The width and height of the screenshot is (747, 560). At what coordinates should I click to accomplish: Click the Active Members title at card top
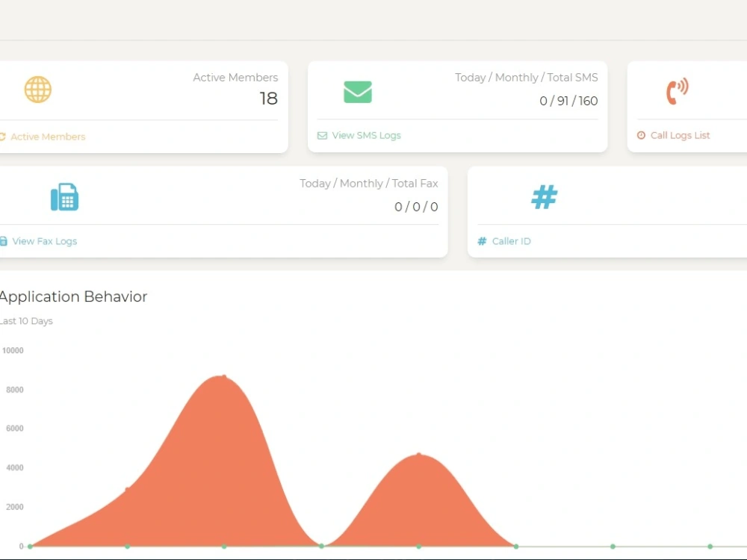235,77
